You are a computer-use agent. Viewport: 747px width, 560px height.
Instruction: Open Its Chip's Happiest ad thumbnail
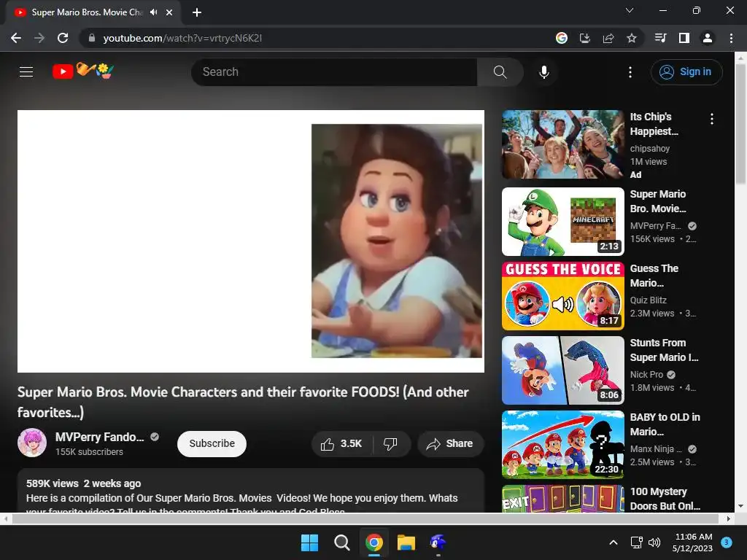coord(562,144)
